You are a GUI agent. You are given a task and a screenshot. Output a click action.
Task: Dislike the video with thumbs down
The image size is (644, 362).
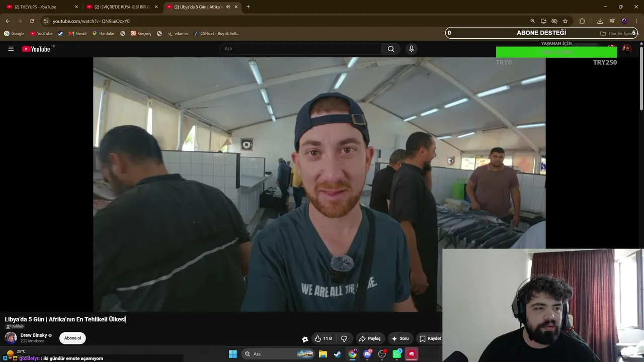[x=344, y=338]
